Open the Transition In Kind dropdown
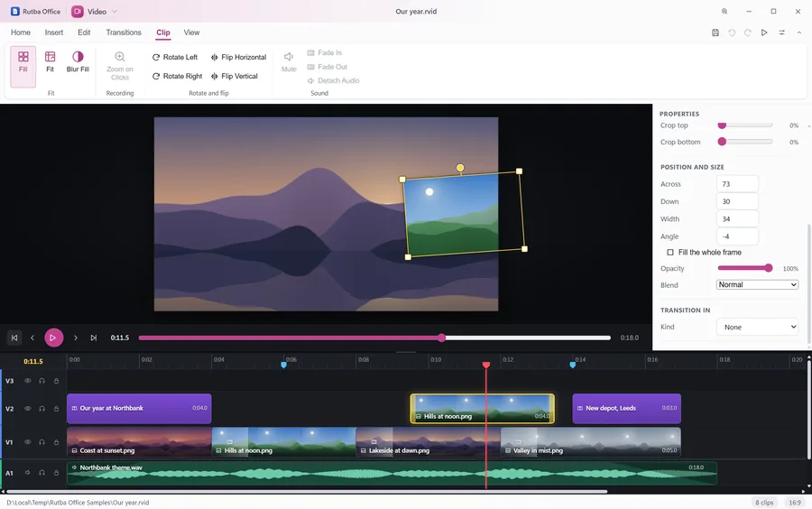The height and width of the screenshot is (509, 812). 757,328
